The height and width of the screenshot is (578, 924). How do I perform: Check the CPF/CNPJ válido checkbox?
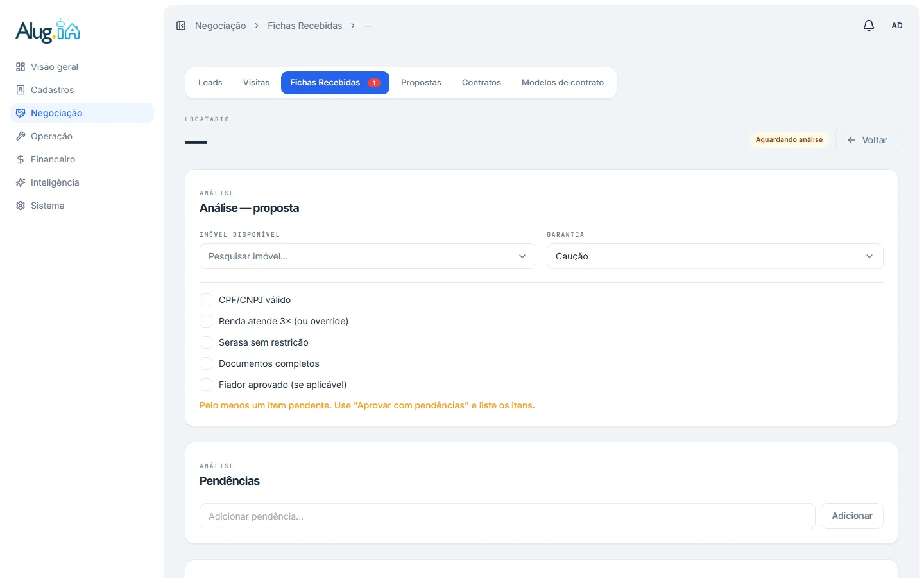pyautogui.click(x=206, y=300)
